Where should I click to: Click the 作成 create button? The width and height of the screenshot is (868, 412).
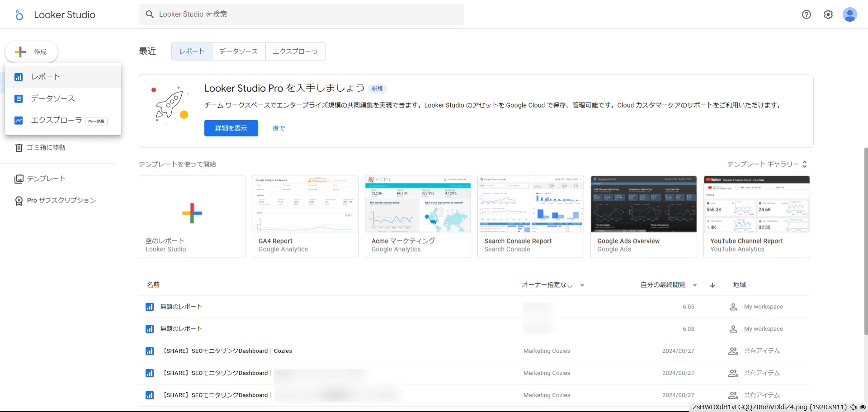(x=32, y=52)
